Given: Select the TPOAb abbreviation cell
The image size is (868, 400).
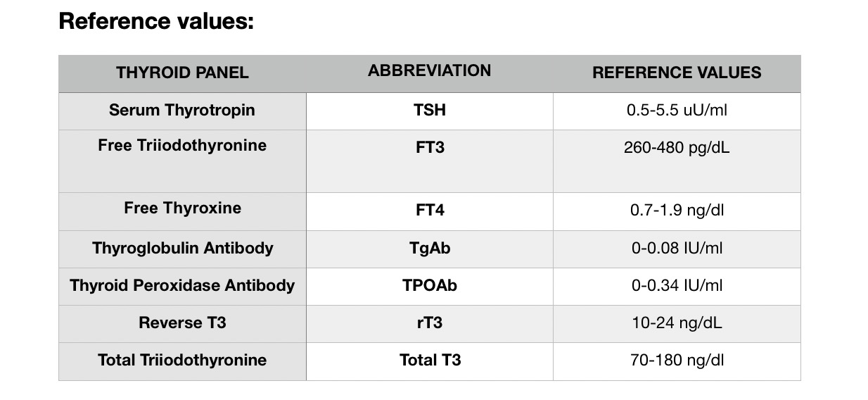Looking at the screenshot, I should tap(429, 285).
